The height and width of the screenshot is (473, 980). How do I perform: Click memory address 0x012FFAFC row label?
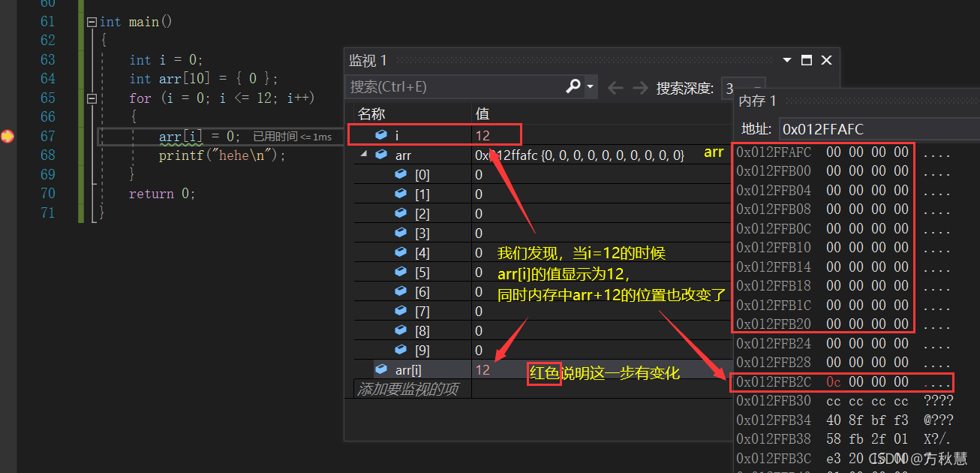(774, 152)
